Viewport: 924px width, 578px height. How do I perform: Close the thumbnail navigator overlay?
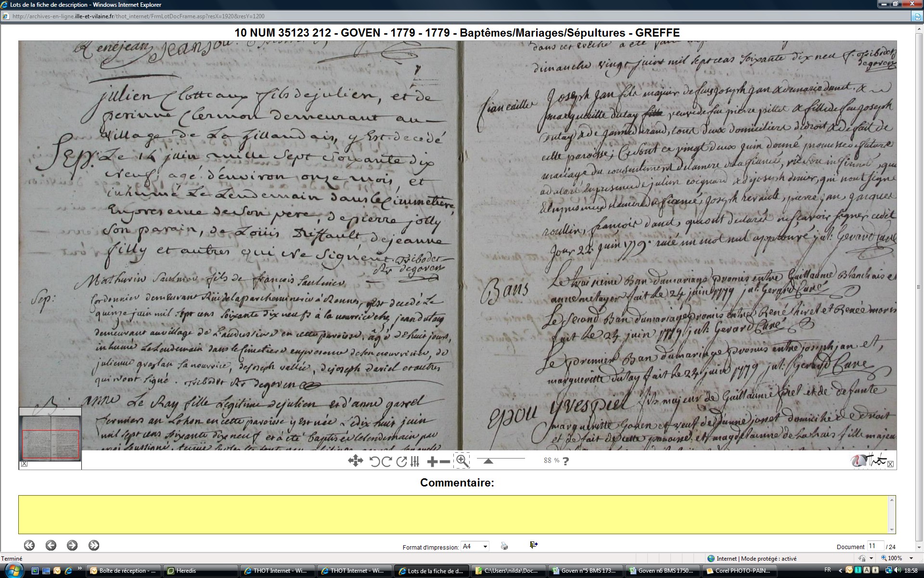[25, 464]
